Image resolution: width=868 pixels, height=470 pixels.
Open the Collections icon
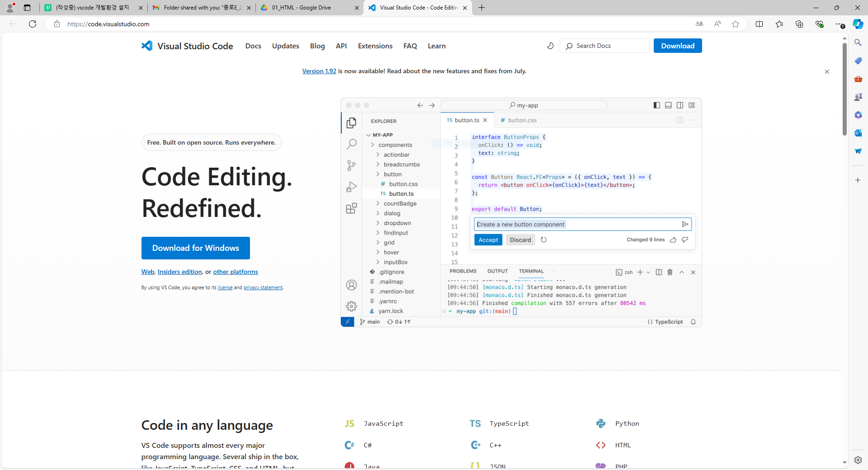799,24
